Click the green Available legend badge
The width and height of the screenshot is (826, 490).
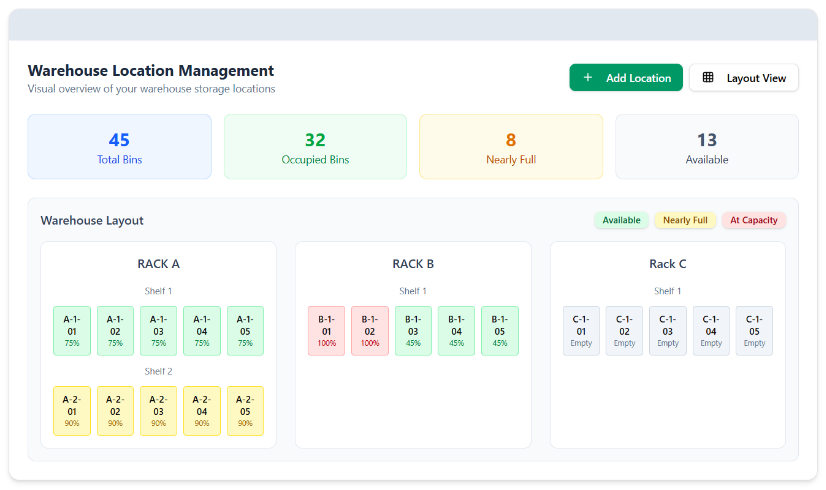621,220
